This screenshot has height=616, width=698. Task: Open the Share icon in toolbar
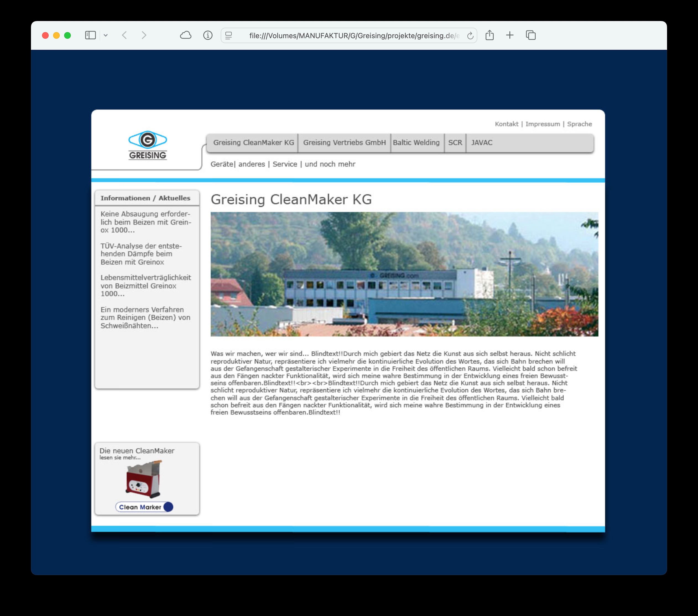coord(489,35)
